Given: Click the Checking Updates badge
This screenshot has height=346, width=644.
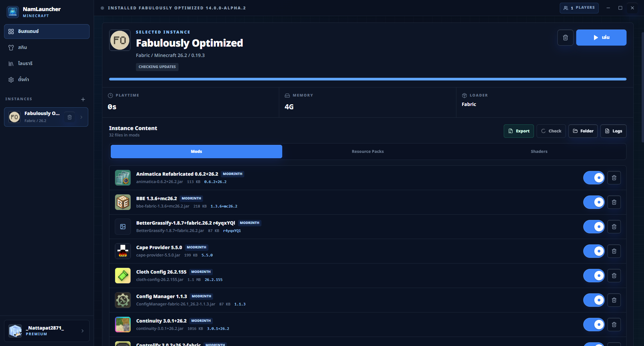Looking at the screenshot, I should pos(157,67).
